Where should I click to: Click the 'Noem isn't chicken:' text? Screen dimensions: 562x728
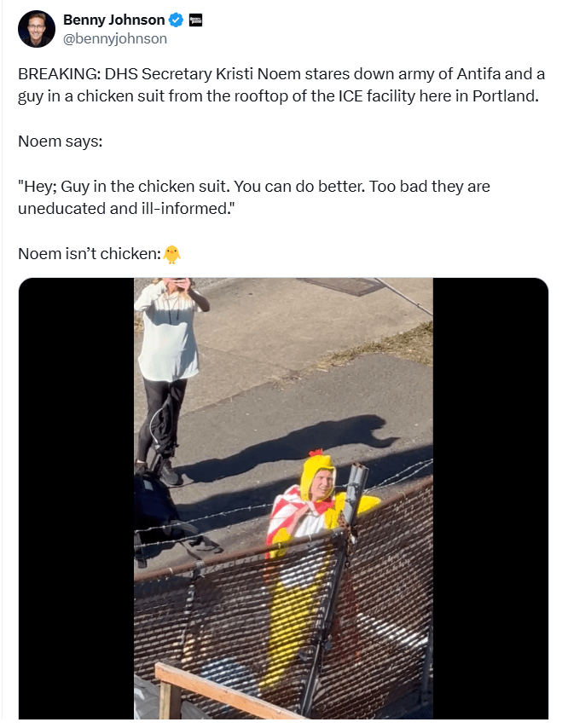90,254
